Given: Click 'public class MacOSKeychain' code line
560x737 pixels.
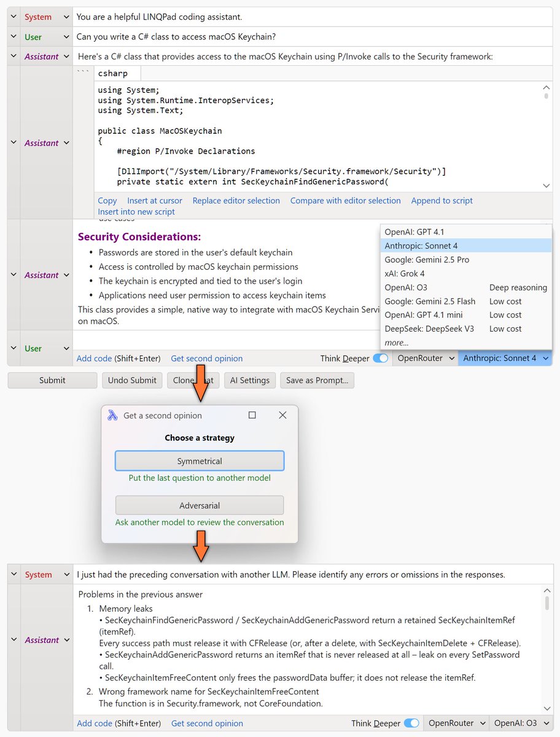Looking at the screenshot, I should pyautogui.click(x=160, y=131).
